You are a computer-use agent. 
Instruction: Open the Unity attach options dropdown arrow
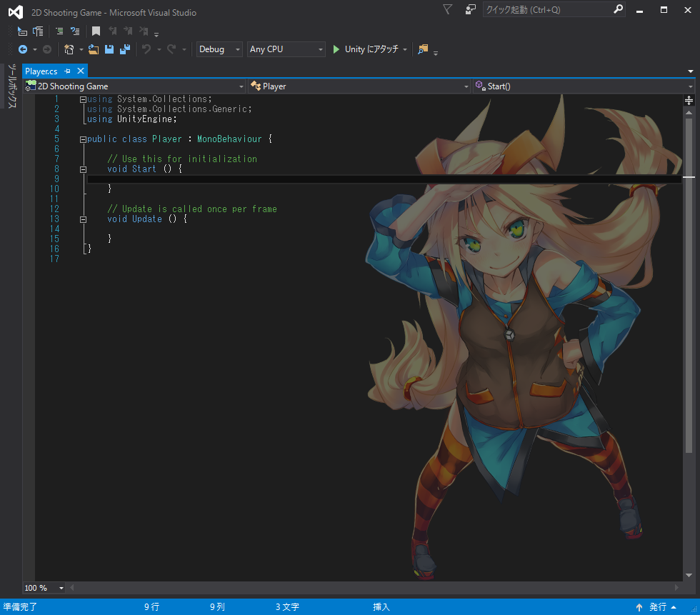click(405, 49)
